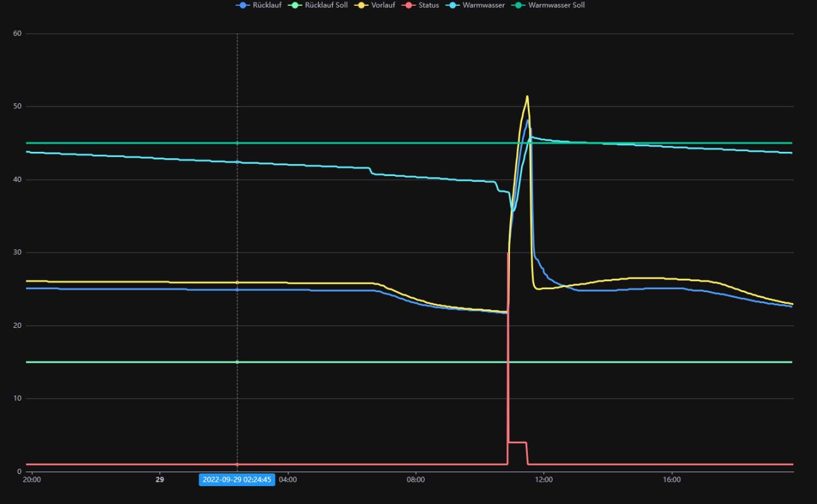
Task: Hide the series via the Vorlauf legend text
Action: pos(383,5)
